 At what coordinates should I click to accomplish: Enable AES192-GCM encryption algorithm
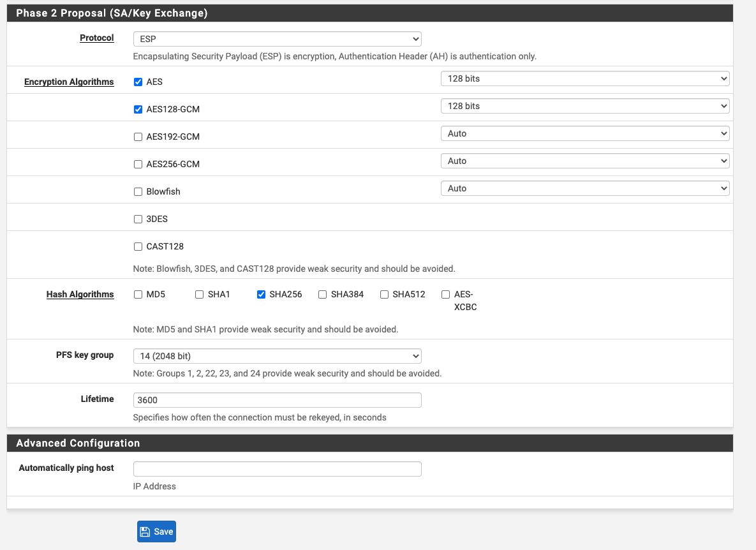coord(138,137)
